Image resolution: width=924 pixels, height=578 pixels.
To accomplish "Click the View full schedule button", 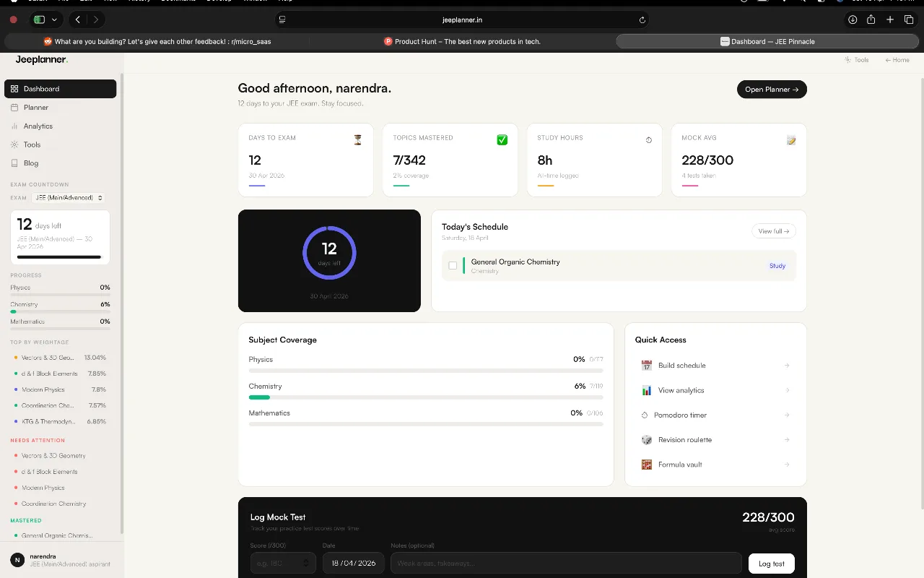I will (774, 231).
